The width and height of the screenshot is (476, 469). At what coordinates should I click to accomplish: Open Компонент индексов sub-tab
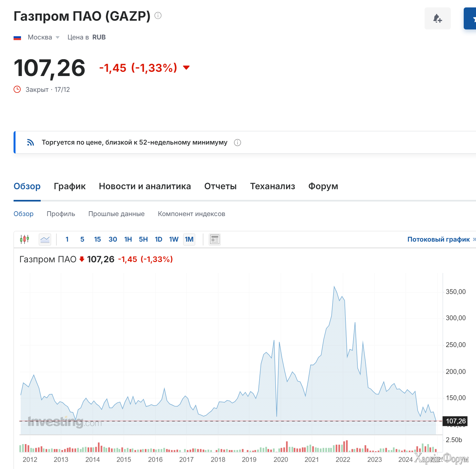tap(191, 214)
